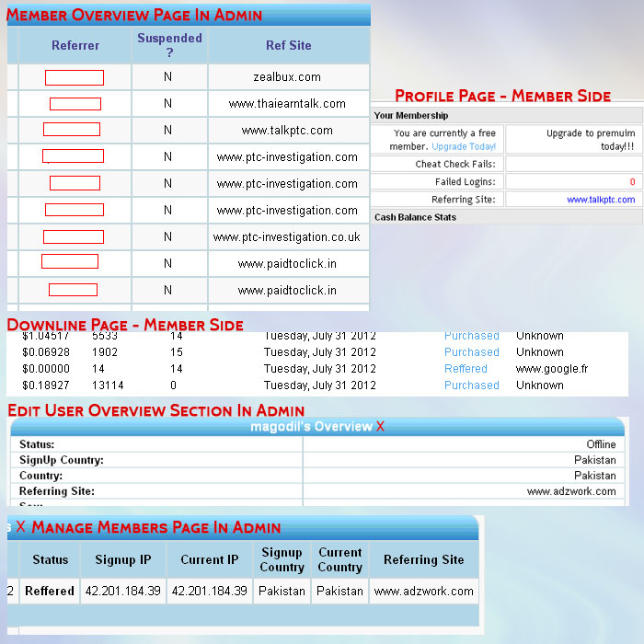This screenshot has height=644, width=644.
Task: Select the www.thaiearntalk.com cell
Action: click(287, 103)
